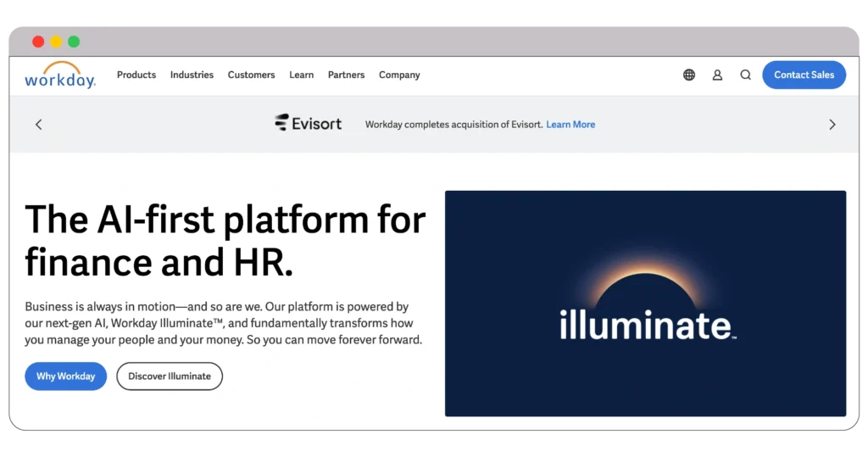Screen dimensions: 868x457
Task: Click the Discover Illuminate button
Action: pos(170,376)
